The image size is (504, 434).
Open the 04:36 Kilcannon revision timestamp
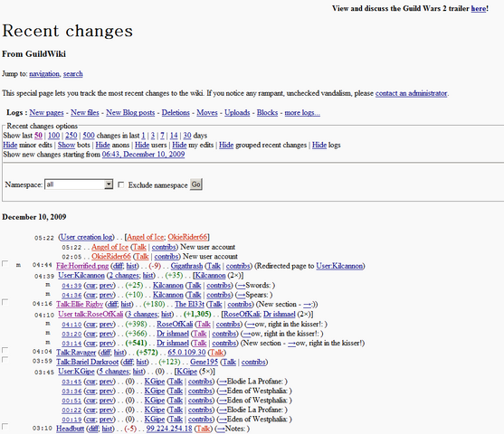71,295
